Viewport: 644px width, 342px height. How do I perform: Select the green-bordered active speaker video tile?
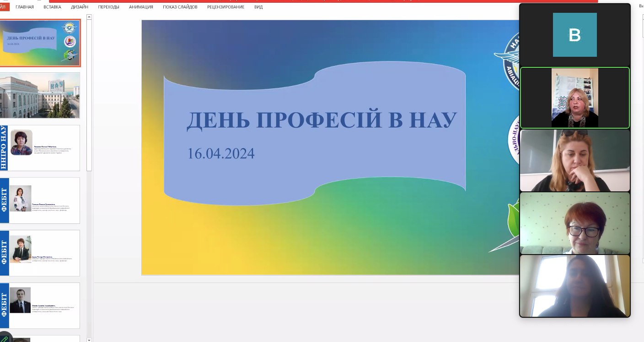pyautogui.click(x=574, y=98)
